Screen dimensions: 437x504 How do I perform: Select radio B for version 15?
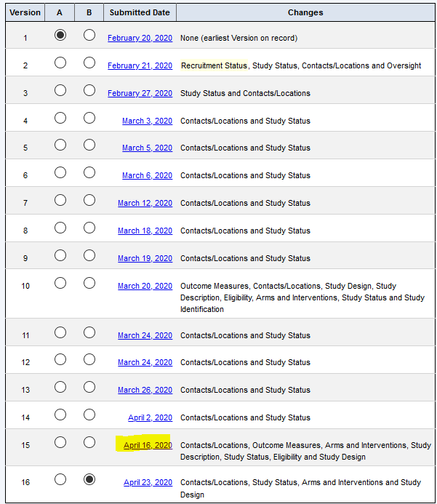(89, 442)
